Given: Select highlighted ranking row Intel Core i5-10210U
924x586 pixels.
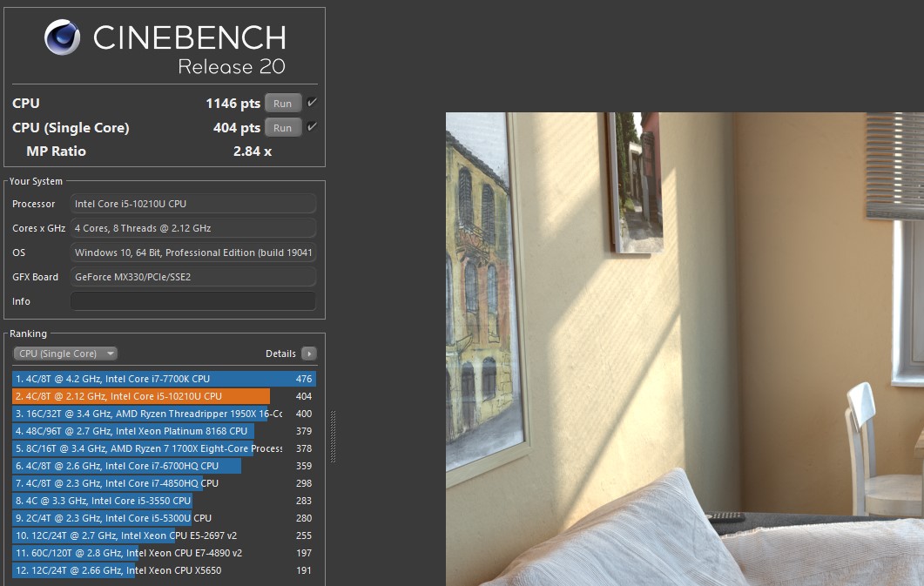Looking at the screenshot, I should (x=164, y=396).
